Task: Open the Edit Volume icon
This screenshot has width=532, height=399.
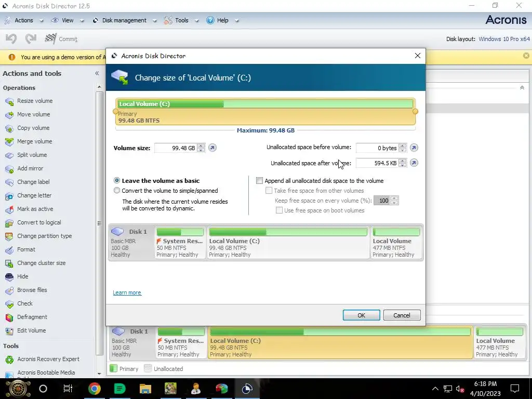Action: coord(9,331)
